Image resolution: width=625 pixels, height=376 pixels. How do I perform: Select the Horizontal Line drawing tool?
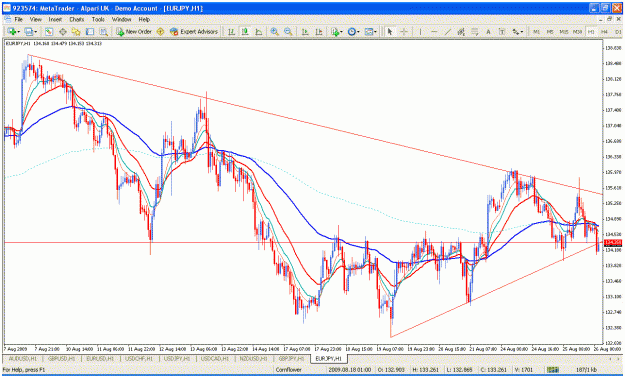pyautogui.click(x=434, y=31)
